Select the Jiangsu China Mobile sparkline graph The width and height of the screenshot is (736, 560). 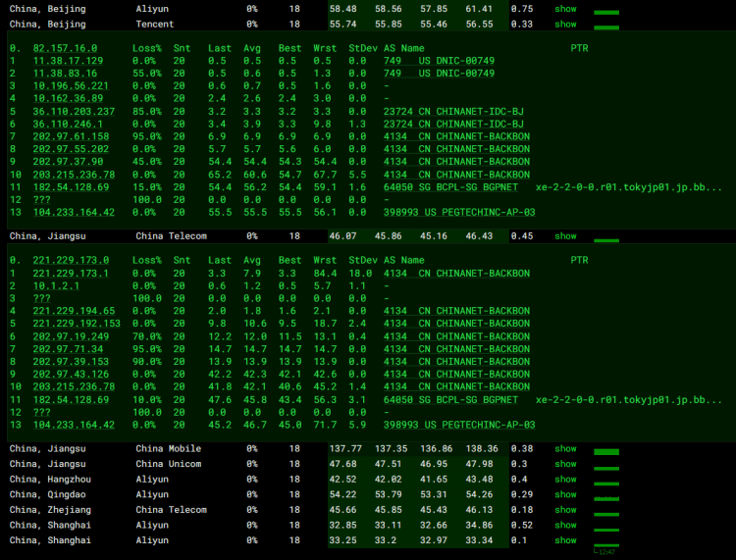coord(606,451)
